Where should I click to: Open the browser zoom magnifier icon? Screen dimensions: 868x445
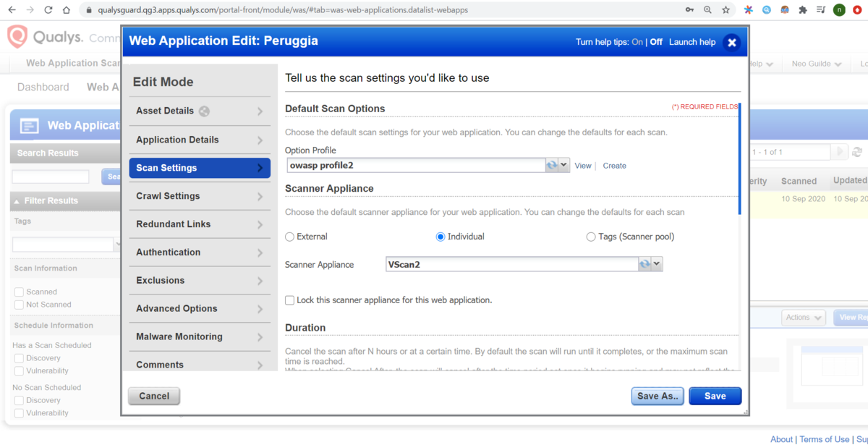(707, 10)
